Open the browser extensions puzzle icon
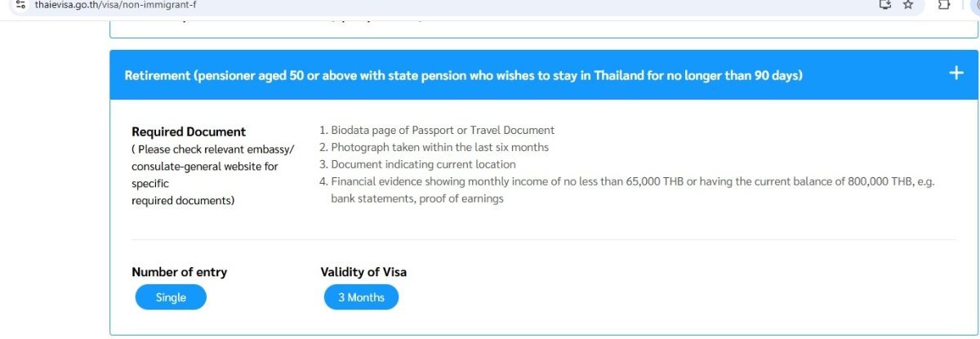This screenshot has width=980, height=339. [944, 5]
